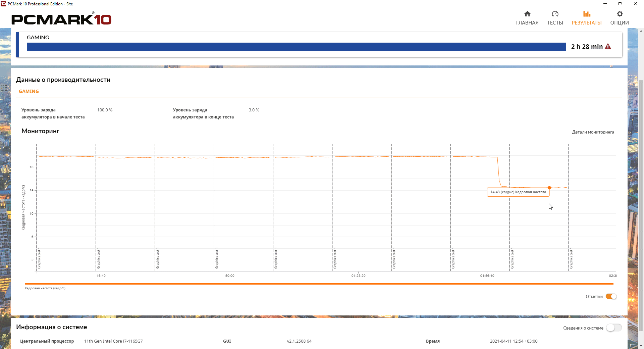Click the orange data point on the frame rate line

point(549,188)
